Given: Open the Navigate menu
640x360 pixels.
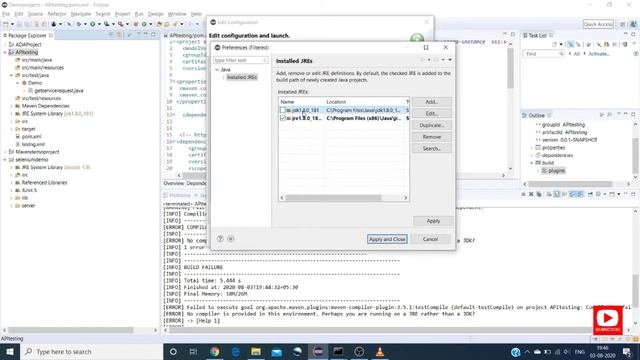Looking at the screenshot, I should point(81,14).
